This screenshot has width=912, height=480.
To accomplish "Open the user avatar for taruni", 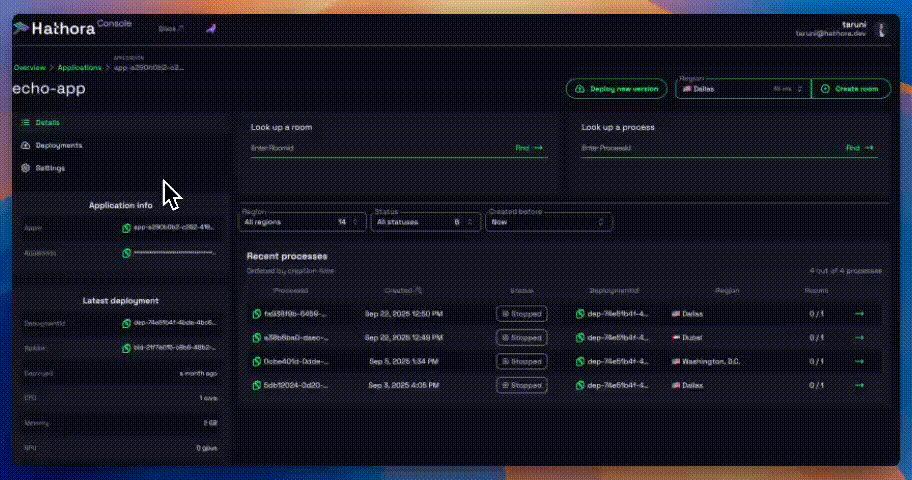I will click(881, 29).
